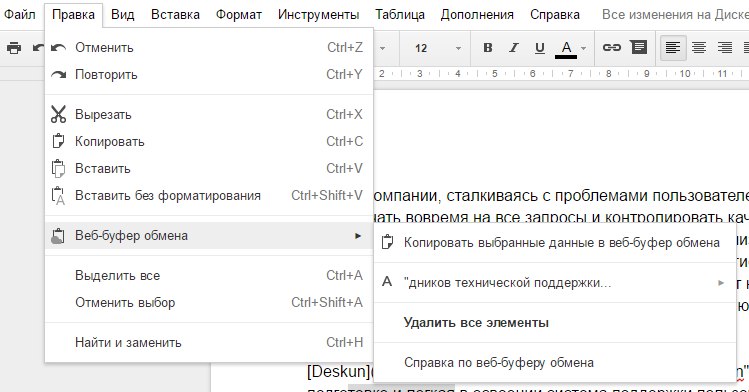749x392 pixels.
Task: Open the font size 12 dropdown
Action: coord(437,48)
